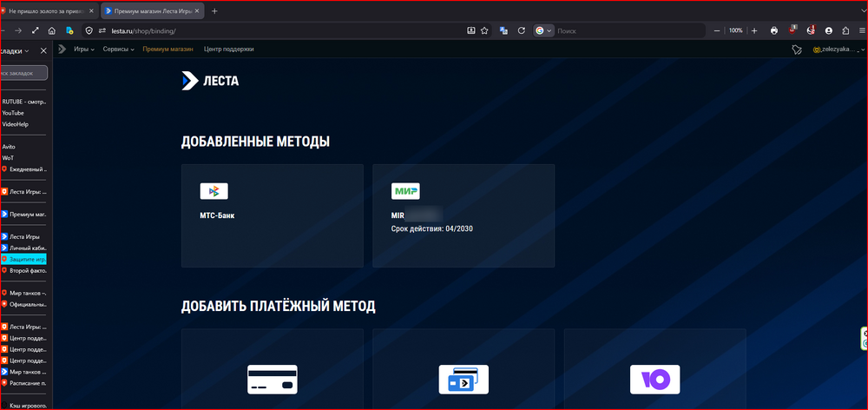Open the 'Второй факто.' bookmark
The width and height of the screenshot is (868, 410).
[x=23, y=270]
